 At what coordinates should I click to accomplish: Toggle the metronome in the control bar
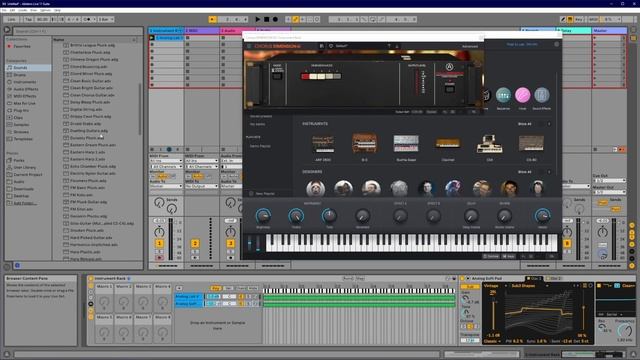(87, 19)
